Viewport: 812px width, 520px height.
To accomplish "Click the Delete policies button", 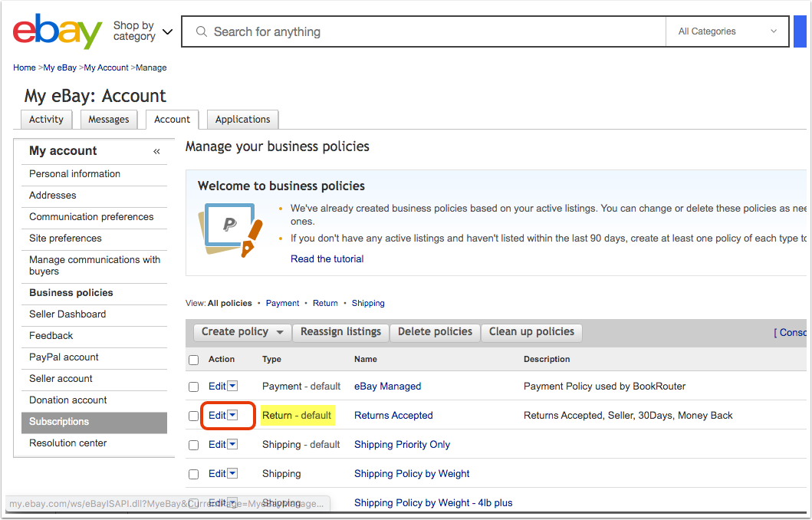I will pyautogui.click(x=435, y=332).
